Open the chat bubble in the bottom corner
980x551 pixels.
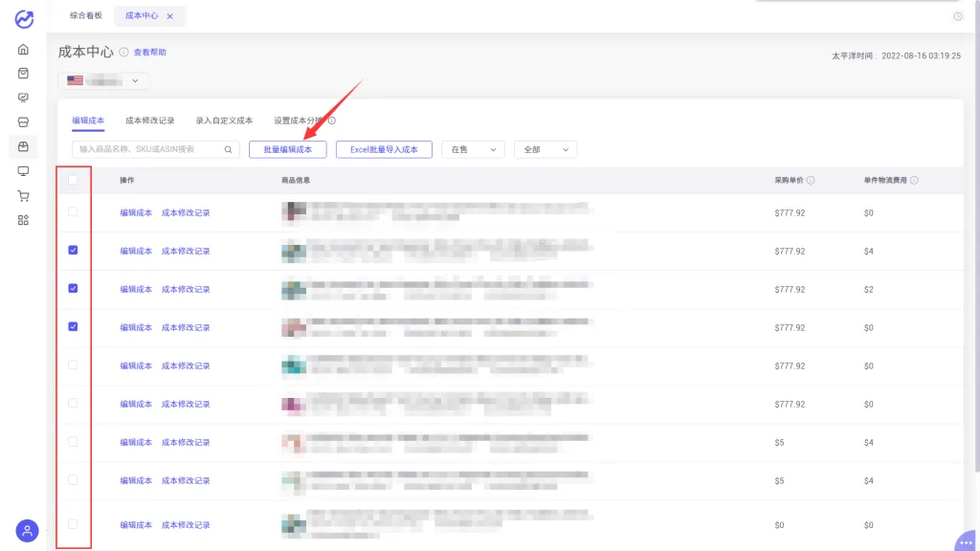[x=967, y=541]
